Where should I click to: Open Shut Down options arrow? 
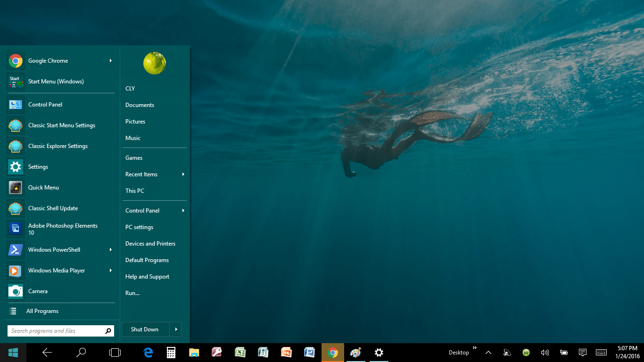pyautogui.click(x=176, y=329)
